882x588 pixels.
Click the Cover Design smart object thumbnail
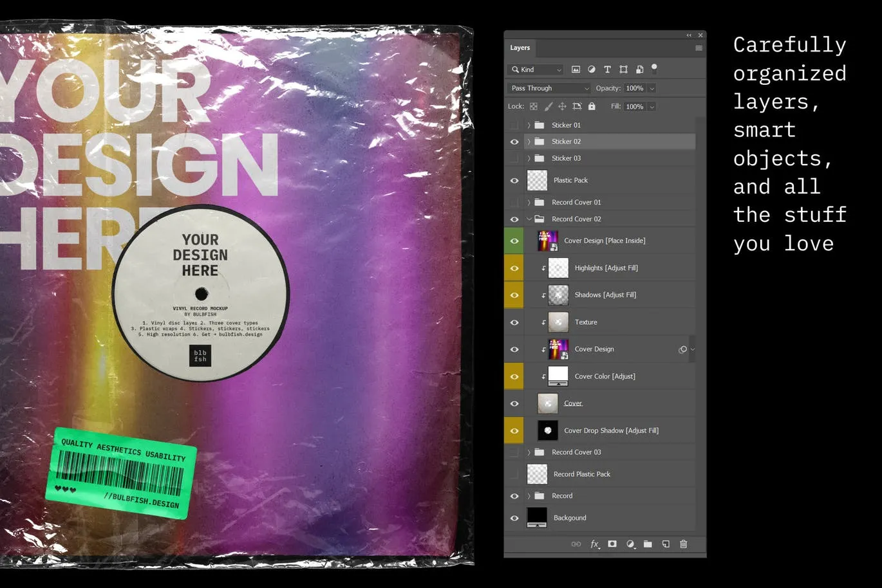[558, 349]
